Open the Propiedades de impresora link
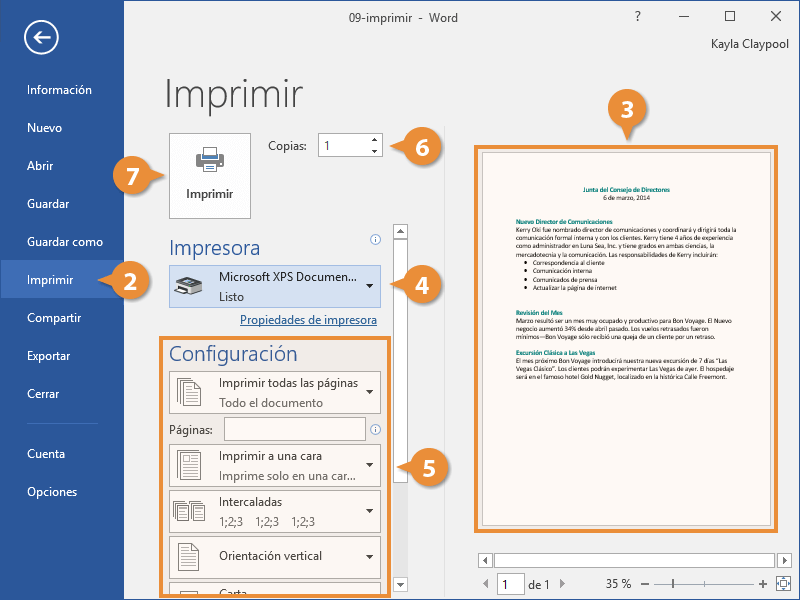Image resolution: width=800 pixels, height=600 pixels. point(308,320)
